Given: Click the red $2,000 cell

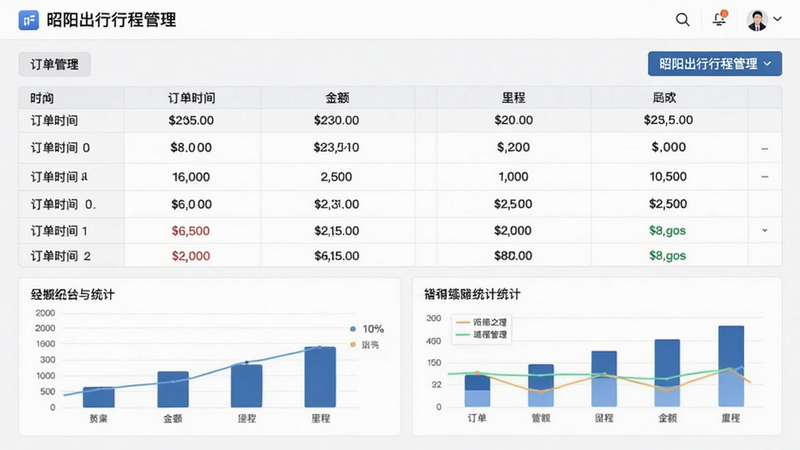Looking at the screenshot, I should click(x=191, y=256).
